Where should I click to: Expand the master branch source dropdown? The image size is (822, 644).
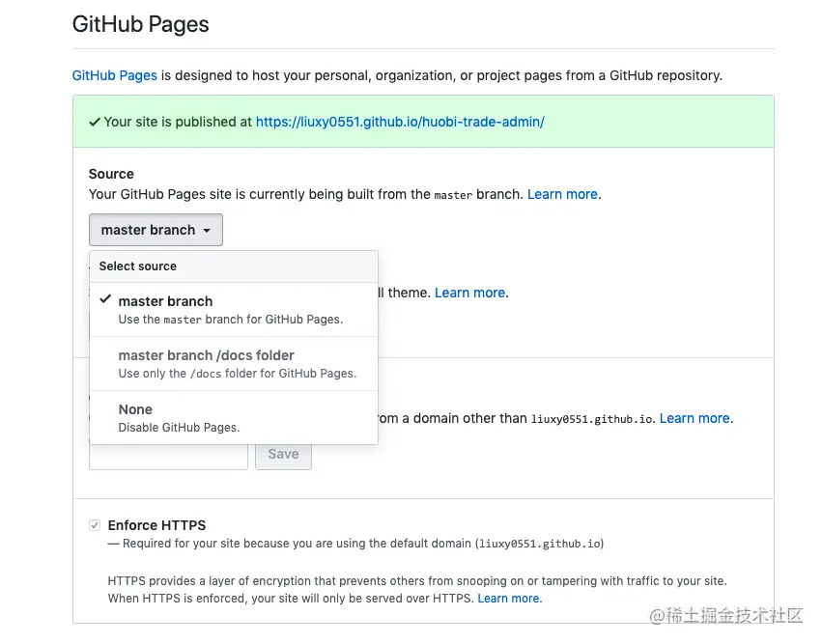(156, 230)
